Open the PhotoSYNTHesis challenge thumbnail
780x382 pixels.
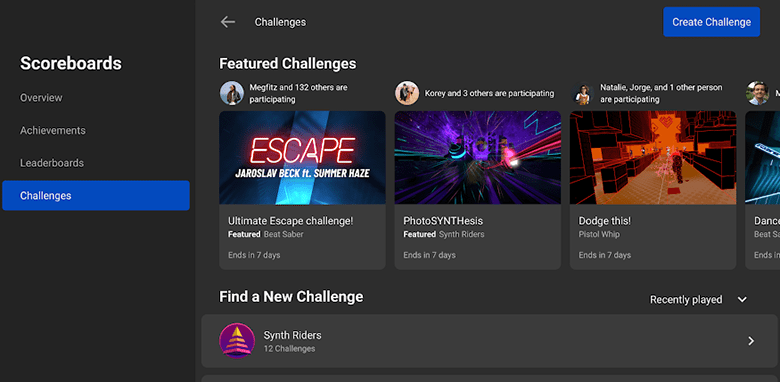478,158
